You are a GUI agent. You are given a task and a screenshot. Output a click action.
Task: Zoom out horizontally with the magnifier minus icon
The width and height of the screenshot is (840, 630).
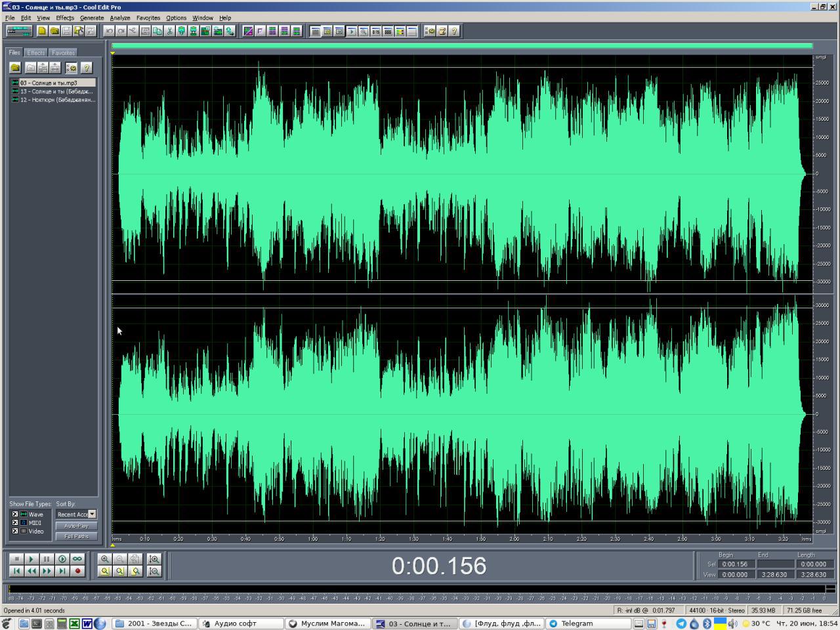click(x=119, y=559)
